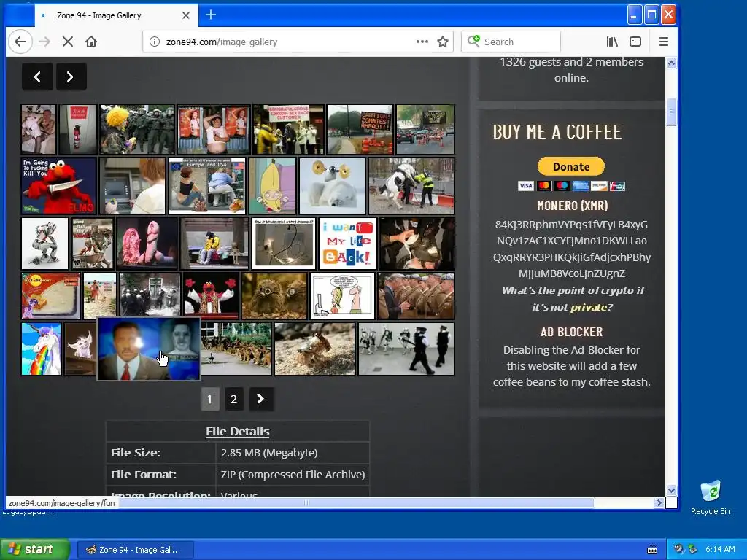
Task: Open the Elmo in red robe thumbnail
Action: tap(211, 296)
